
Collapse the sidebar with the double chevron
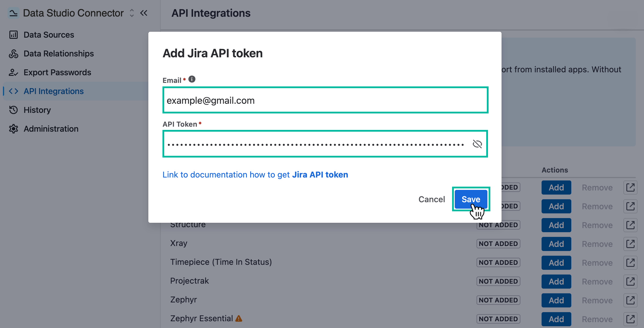tap(144, 13)
